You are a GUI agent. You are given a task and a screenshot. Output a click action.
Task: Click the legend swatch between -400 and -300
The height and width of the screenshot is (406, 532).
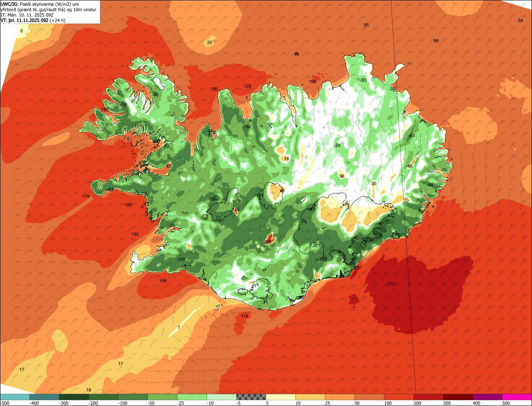point(44,397)
